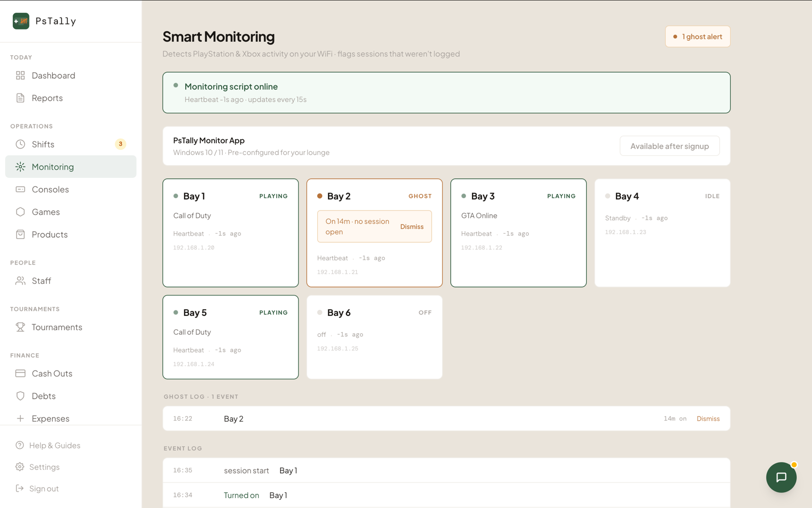Image resolution: width=812 pixels, height=508 pixels.
Task: Click the Sign out icon
Action: [20, 488]
